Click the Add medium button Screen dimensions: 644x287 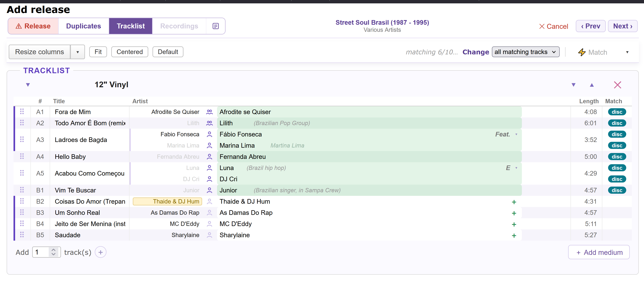click(x=599, y=252)
